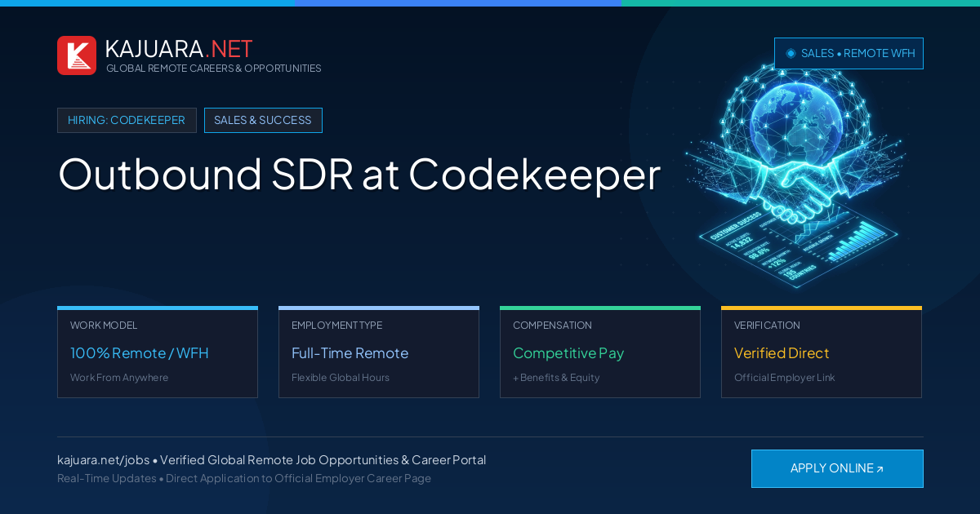
Task: Click the KAJUARA.NET site name
Action: [x=179, y=49]
